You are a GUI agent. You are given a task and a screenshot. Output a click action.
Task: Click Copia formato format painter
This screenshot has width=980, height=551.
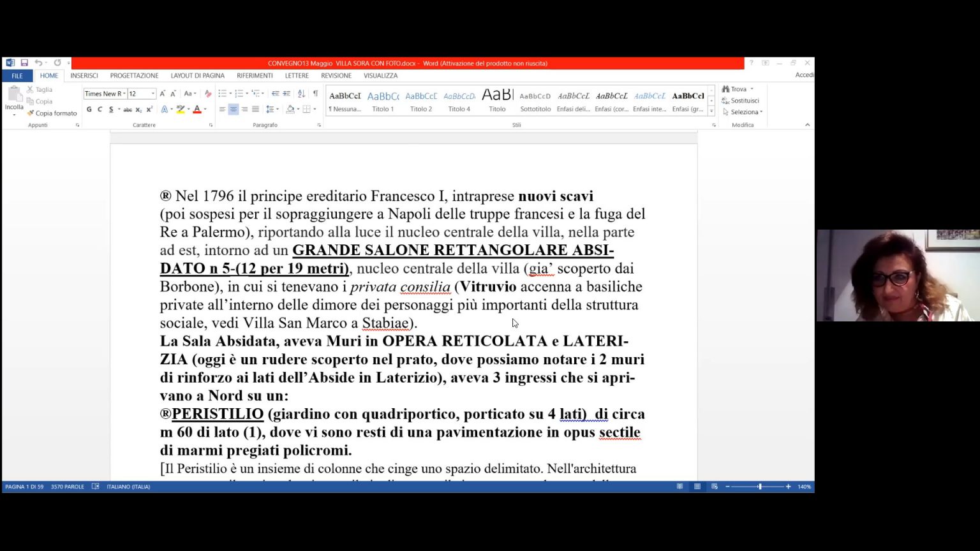pyautogui.click(x=52, y=114)
